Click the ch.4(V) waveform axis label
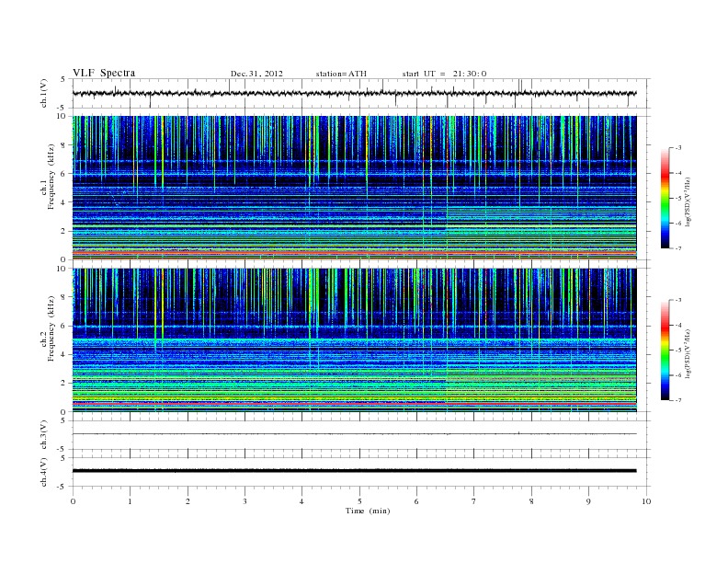The height and width of the screenshot is (563, 728). tap(44, 472)
